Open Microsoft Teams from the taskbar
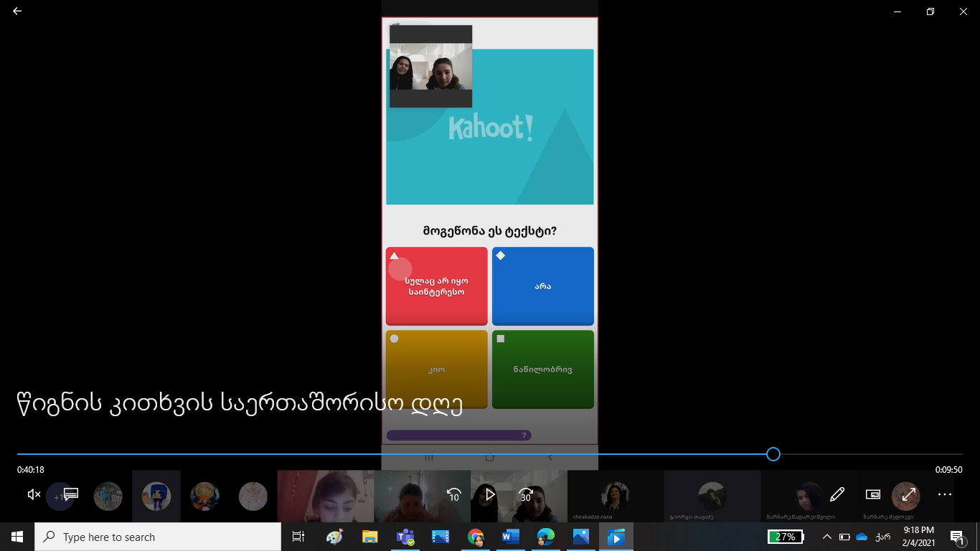Screen dimensions: 980x551 [405, 537]
